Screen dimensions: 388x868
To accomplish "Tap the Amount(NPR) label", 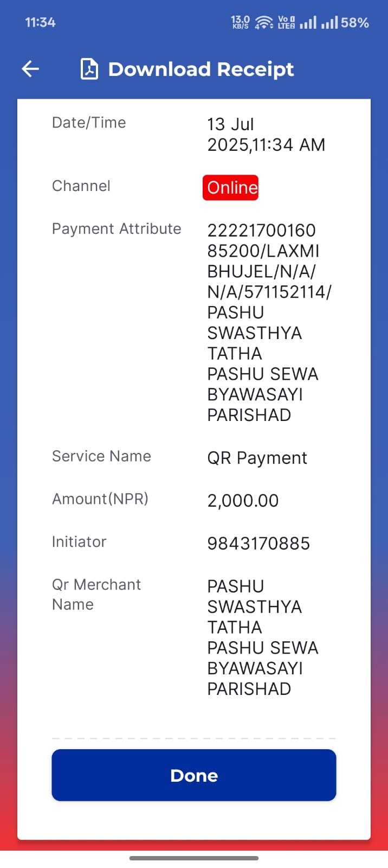I will [x=100, y=499].
